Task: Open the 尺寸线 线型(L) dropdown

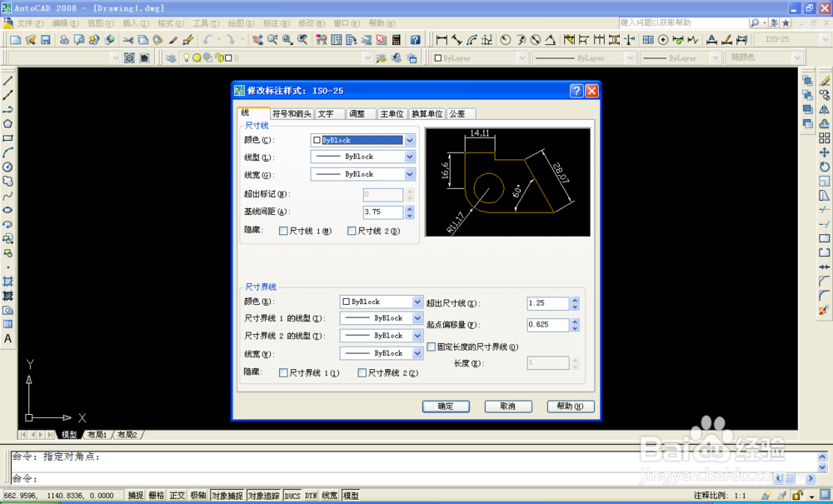Action: point(363,157)
